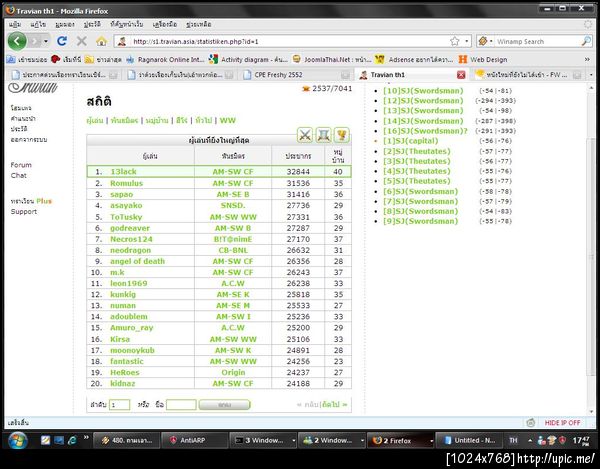600x469 pixels.
Task: Switch to the CPE Freshy 2552 tab
Action: pyautogui.click(x=297, y=75)
